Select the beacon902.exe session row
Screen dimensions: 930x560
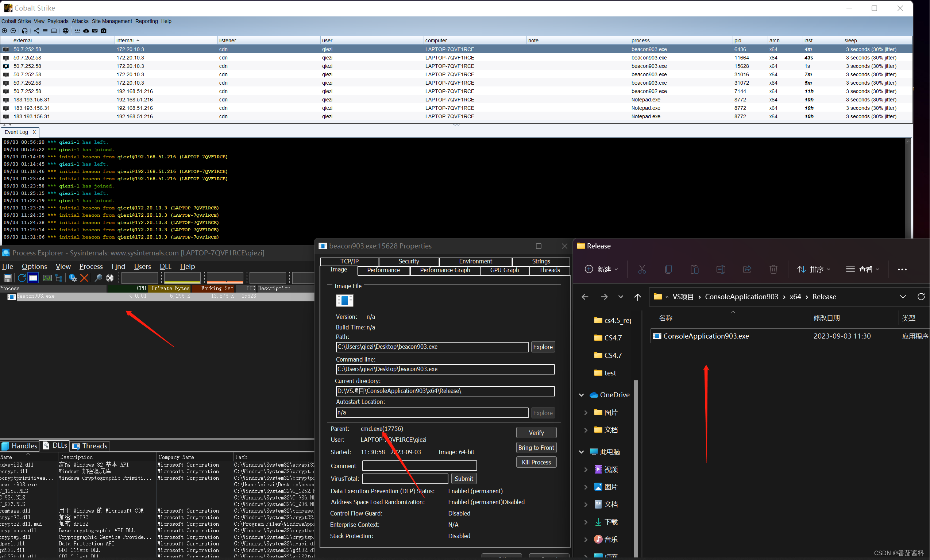point(456,91)
